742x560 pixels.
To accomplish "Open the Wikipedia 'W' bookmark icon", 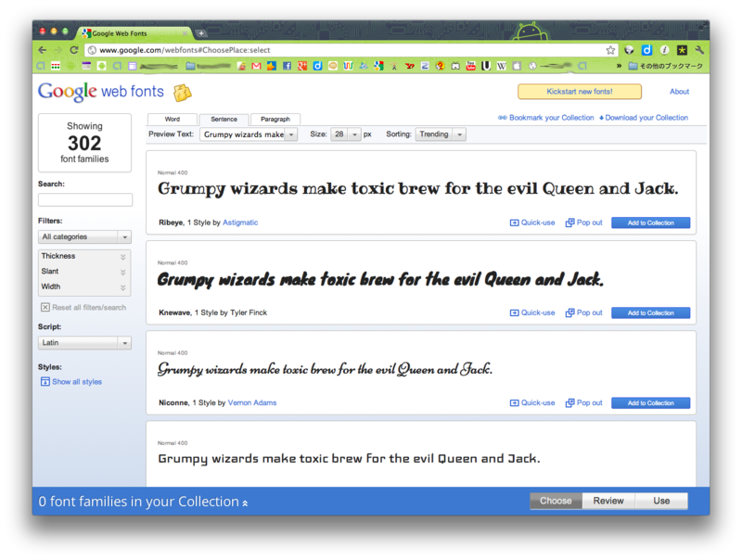I will (x=501, y=66).
